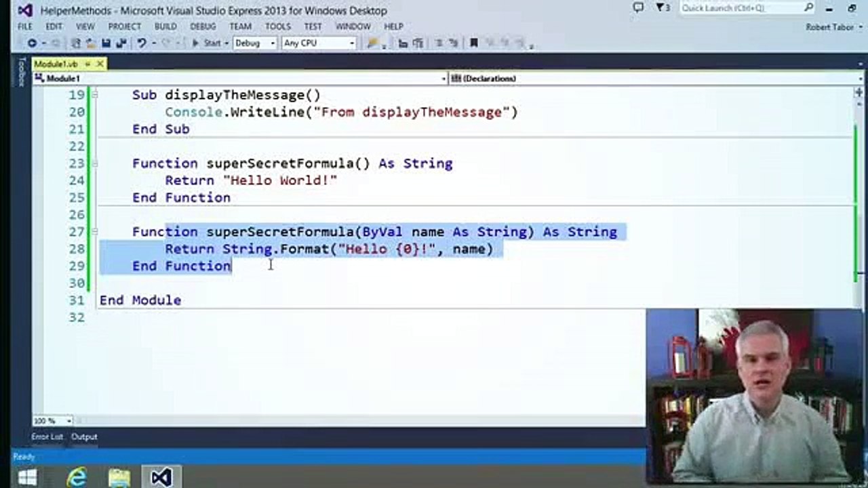Close the Module1.vb tab
The image size is (868, 488).
(x=100, y=64)
